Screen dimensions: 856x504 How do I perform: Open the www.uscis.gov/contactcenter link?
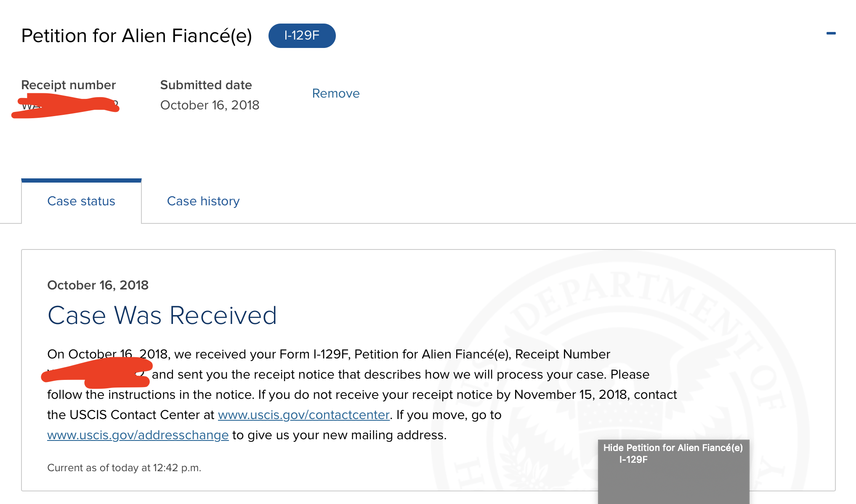303,415
